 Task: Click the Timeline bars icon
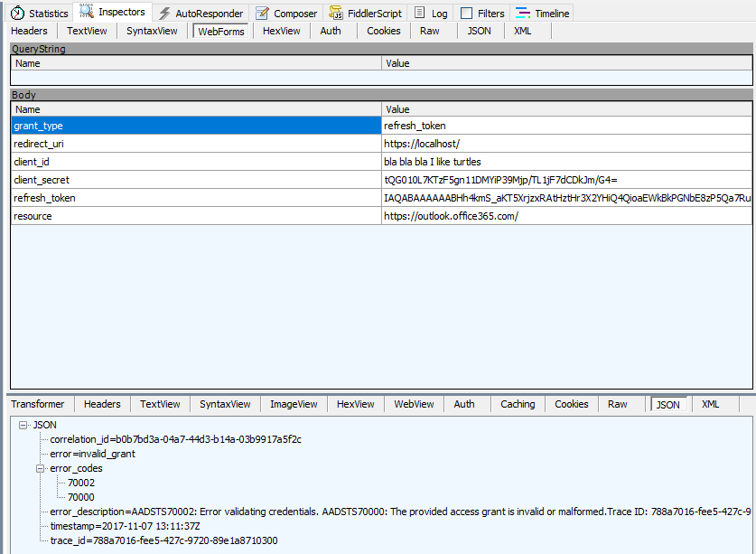(523, 13)
